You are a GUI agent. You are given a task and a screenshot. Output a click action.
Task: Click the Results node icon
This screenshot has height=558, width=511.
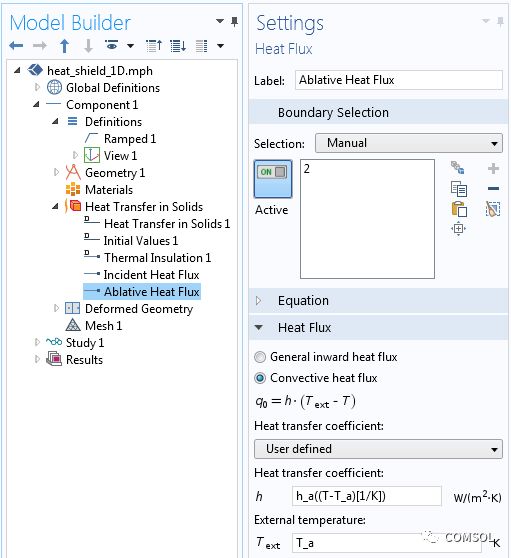tap(54, 359)
